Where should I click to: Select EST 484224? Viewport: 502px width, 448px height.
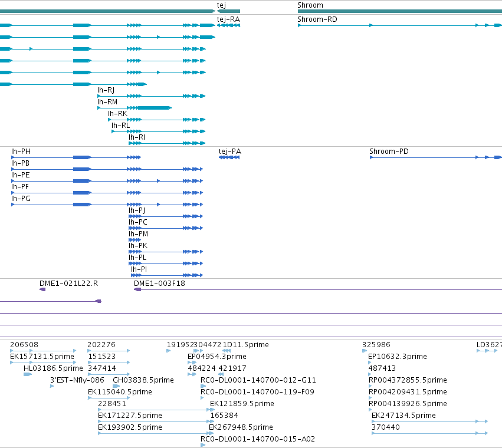click(201, 368)
